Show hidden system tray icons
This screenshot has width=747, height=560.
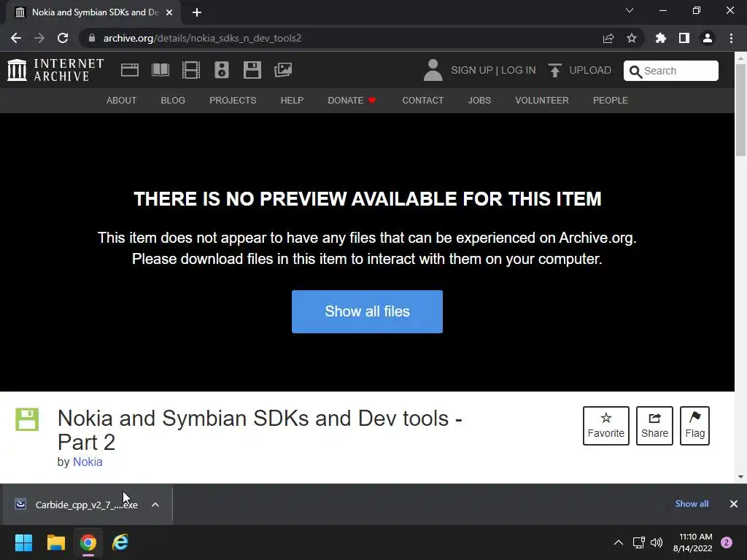[x=619, y=542]
